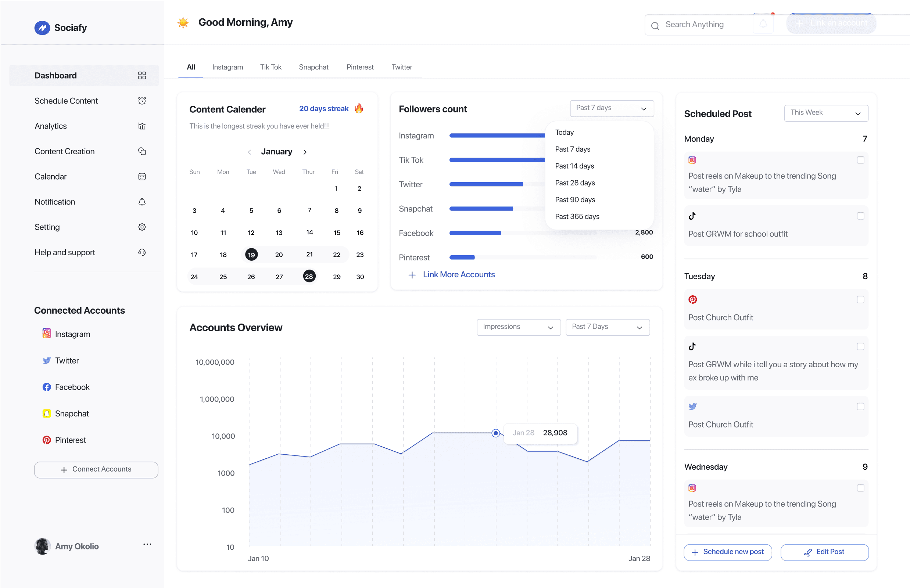Screen dimensions: 910x588
Task: Switch to the Tik Tok tab
Action: point(271,67)
